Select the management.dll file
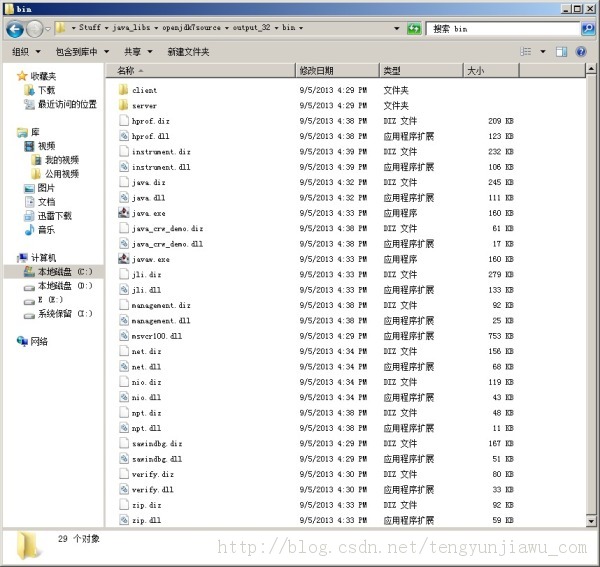 tap(161, 321)
